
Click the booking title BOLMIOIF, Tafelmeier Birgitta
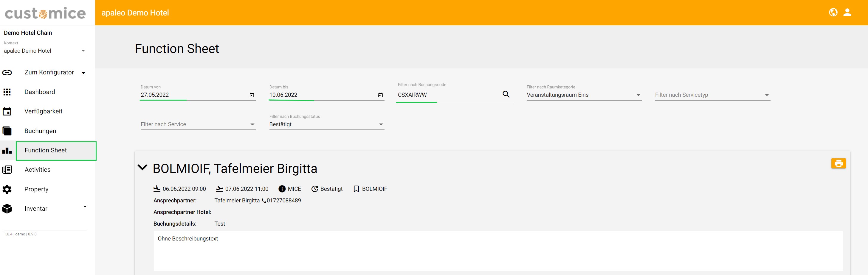coord(235,169)
